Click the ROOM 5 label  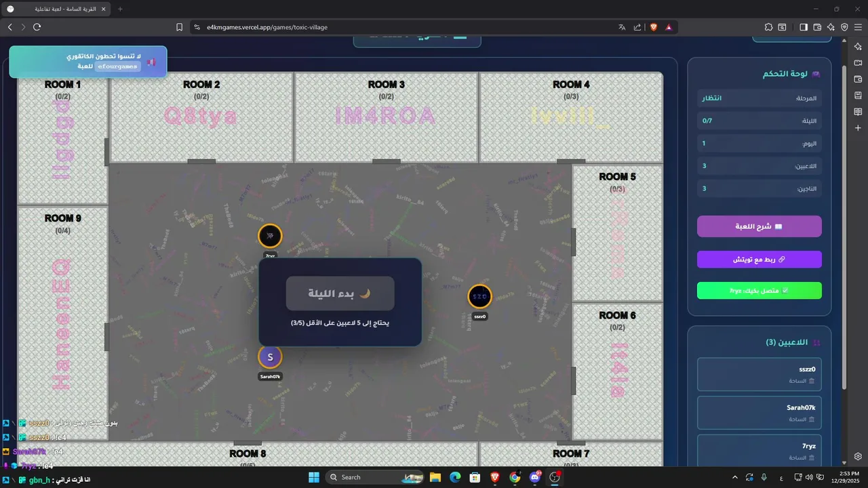tap(617, 177)
